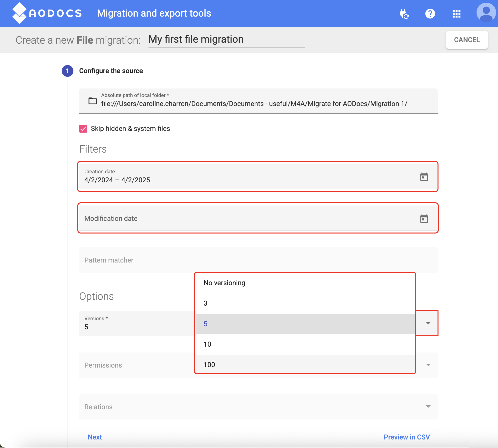This screenshot has width=498, height=448.
Task: Click the Modification date field
Action: point(258,218)
